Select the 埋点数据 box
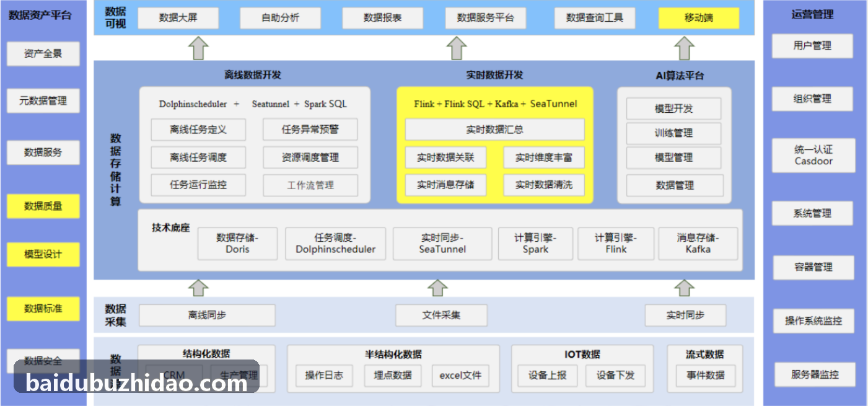This screenshot has width=868, height=406. pyautogui.click(x=392, y=375)
